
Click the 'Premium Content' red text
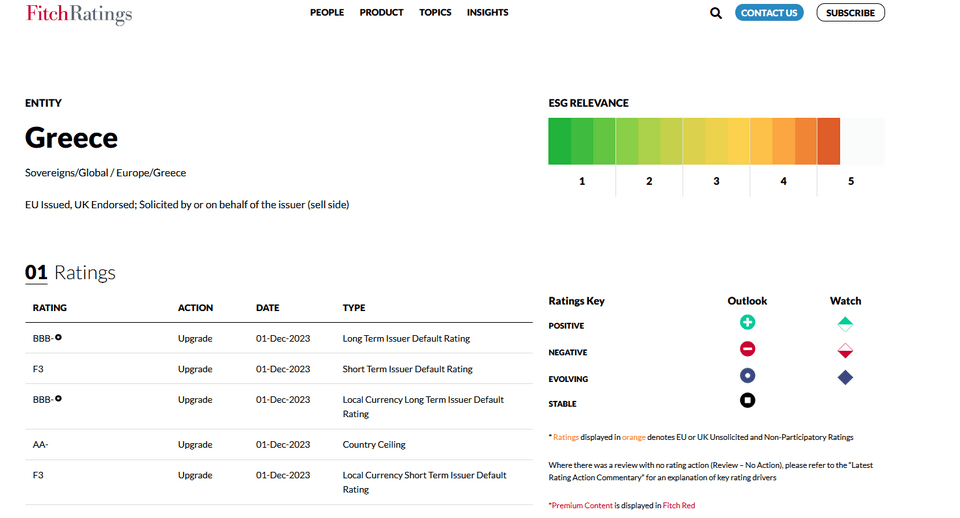point(582,505)
